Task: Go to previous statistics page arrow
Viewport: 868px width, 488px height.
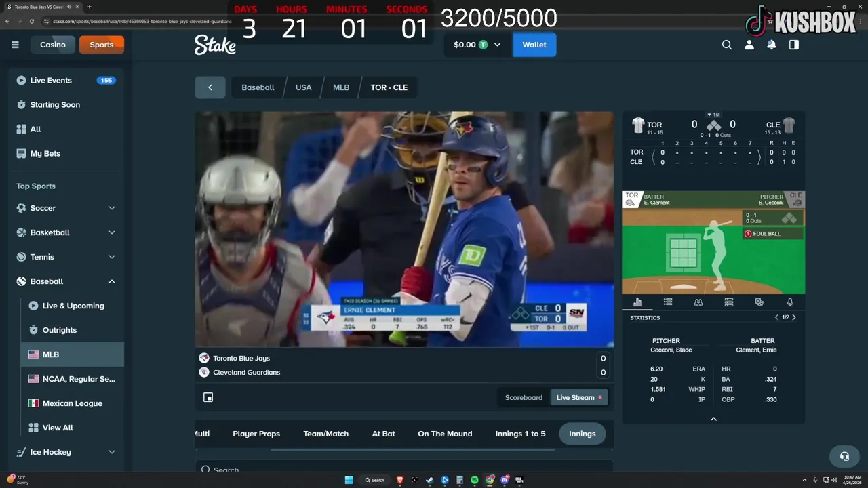Action: point(777,317)
